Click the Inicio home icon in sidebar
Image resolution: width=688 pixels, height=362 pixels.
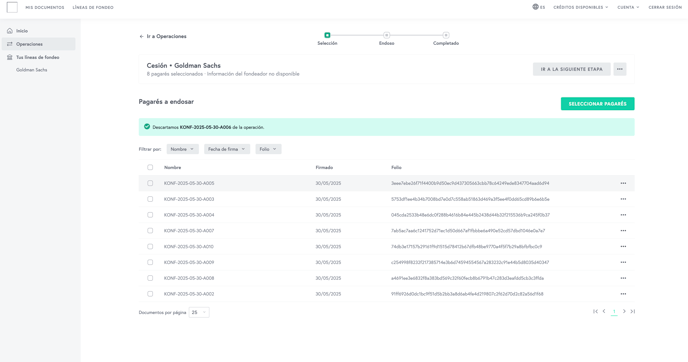(10, 31)
